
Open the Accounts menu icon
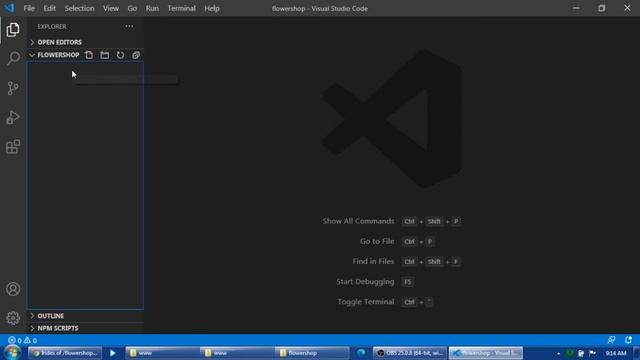pyautogui.click(x=13, y=289)
